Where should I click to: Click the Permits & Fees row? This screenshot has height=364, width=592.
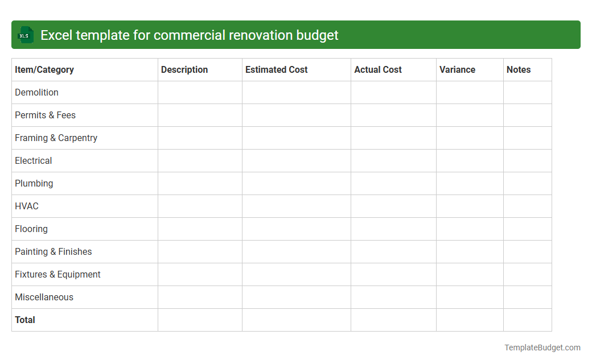tap(45, 115)
